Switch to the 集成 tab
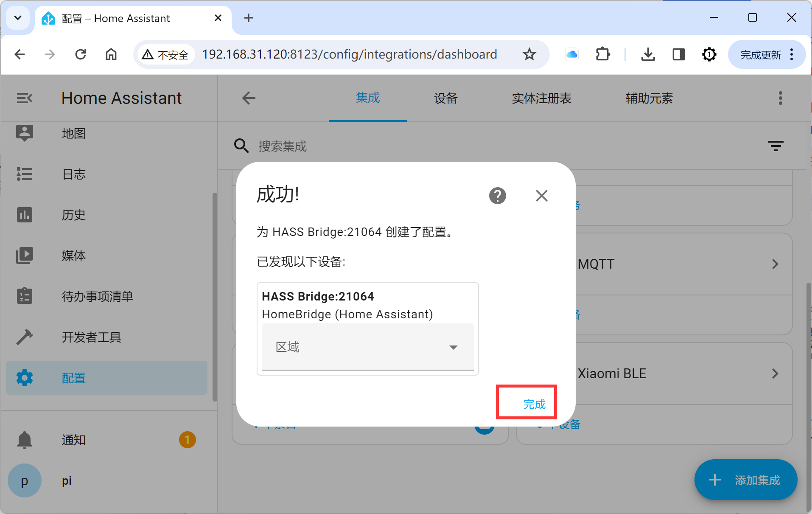This screenshot has height=514, width=812. 367,98
